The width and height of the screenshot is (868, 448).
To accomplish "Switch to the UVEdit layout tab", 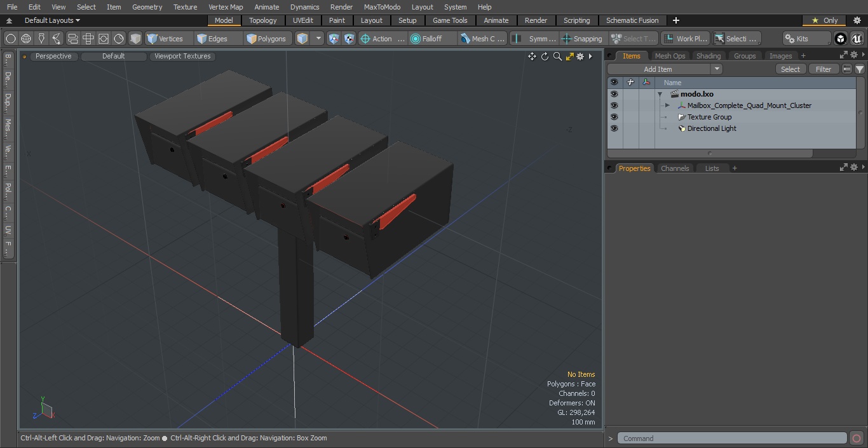I will pyautogui.click(x=303, y=20).
